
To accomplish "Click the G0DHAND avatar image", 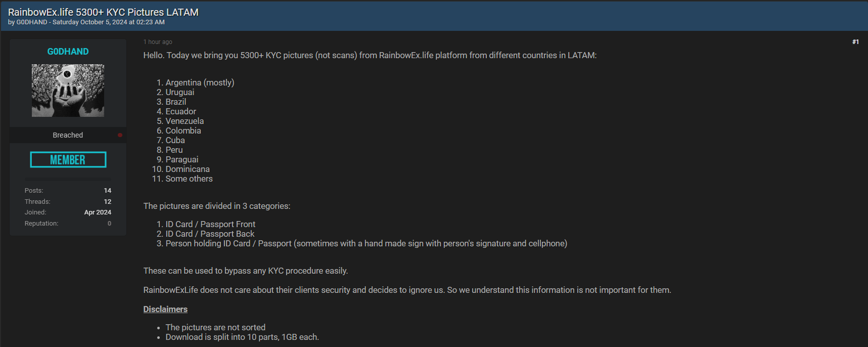I will 68,91.
